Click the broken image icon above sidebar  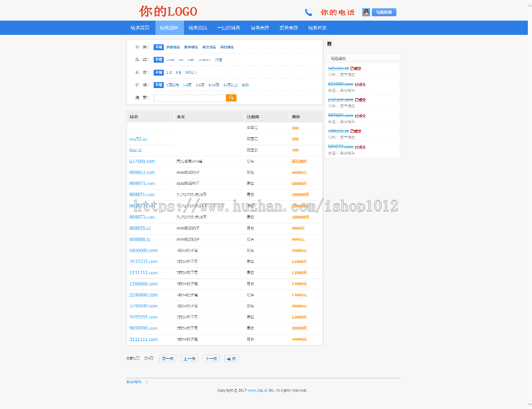click(329, 44)
